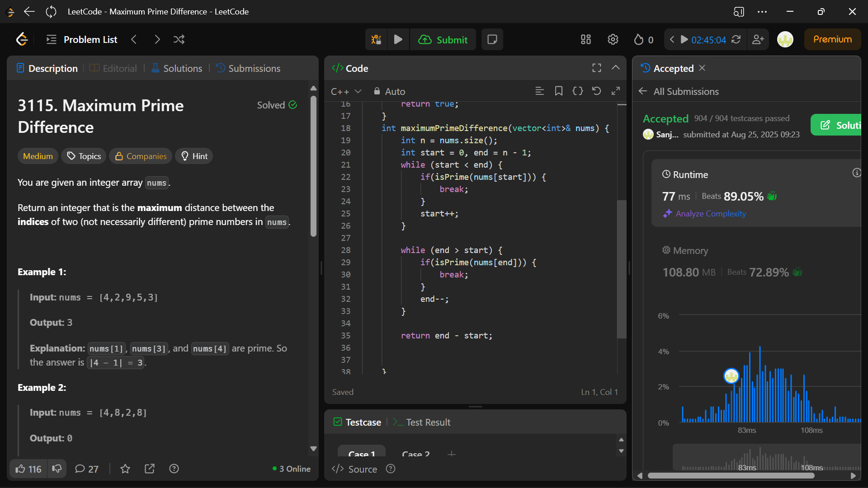The height and width of the screenshot is (488, 868).
Task: Expand the Topics tag
Action: tap(84, 156)
